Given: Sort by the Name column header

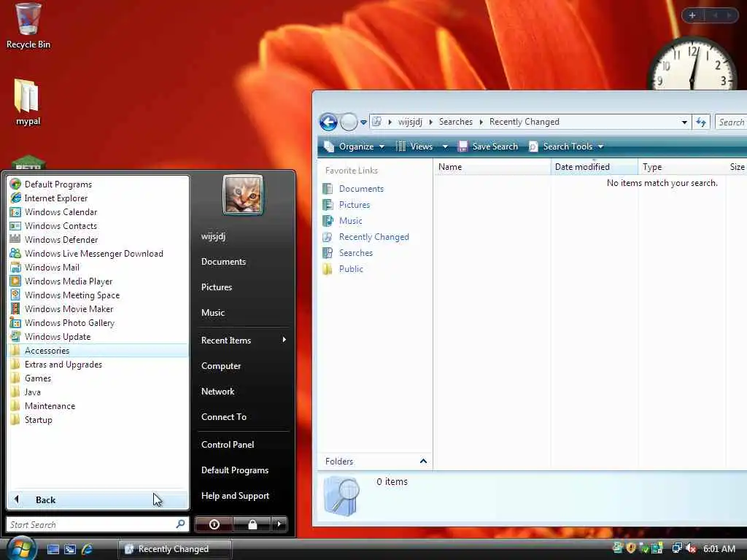Looking at the screenshot, I should 492,167.
